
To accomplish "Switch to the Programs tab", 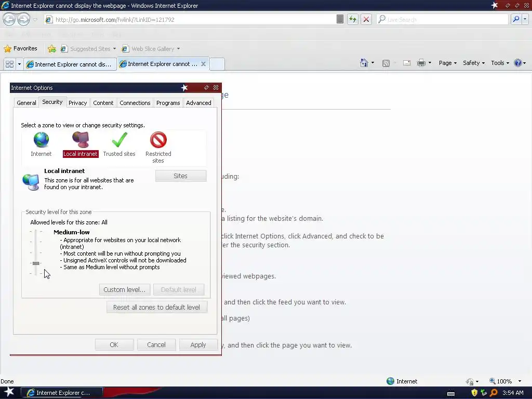I will click(168, 103).
